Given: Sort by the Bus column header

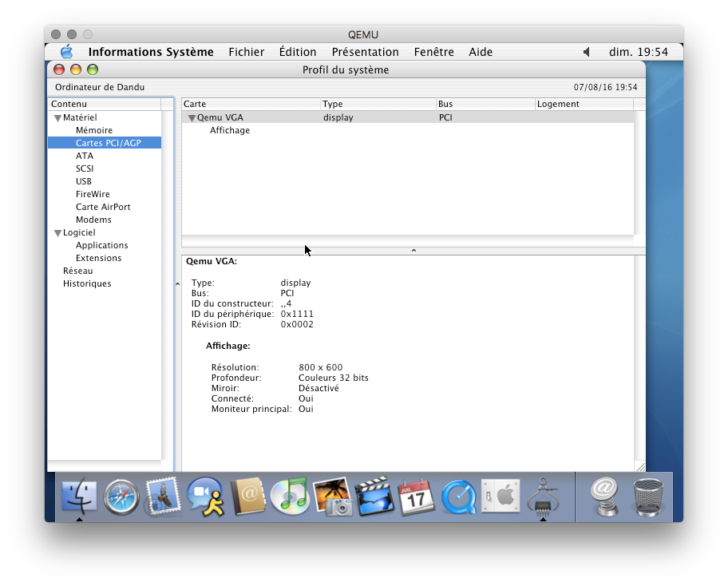Looking at the screenshot, I should (x=485, y=104).
